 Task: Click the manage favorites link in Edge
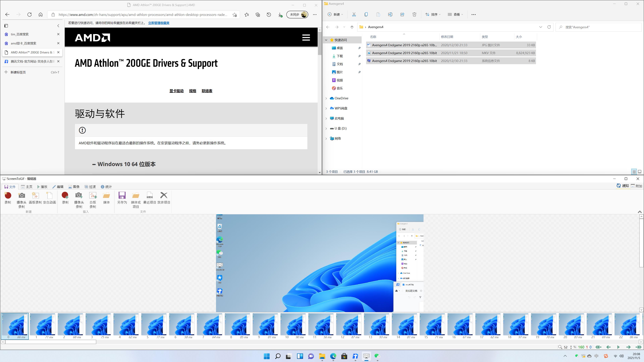158,23
